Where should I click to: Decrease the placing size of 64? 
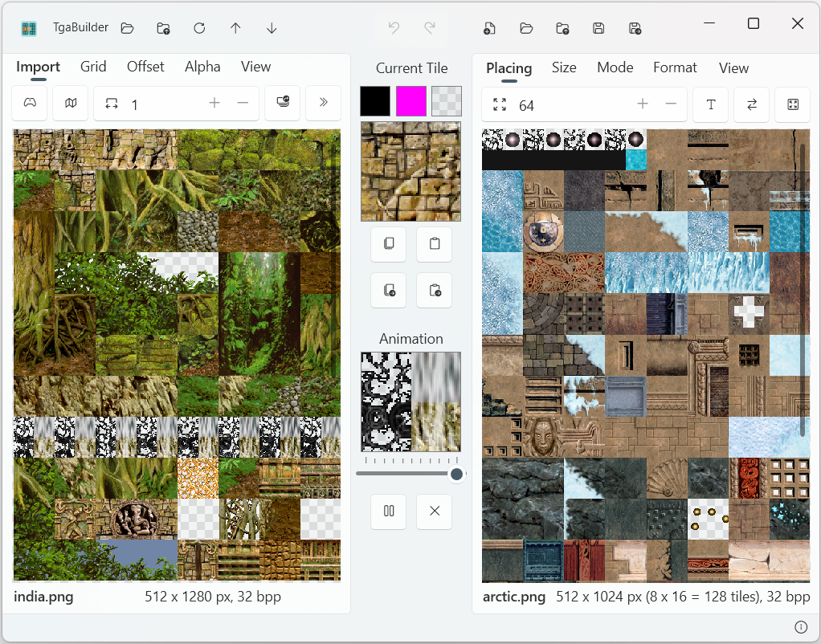tap(671, 104)
